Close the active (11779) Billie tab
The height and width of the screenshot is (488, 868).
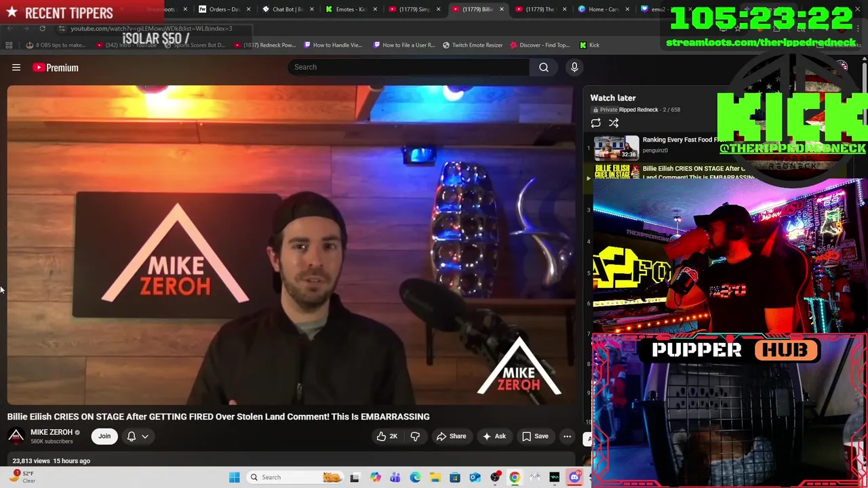pyautogui.click(x=501, y=9)
